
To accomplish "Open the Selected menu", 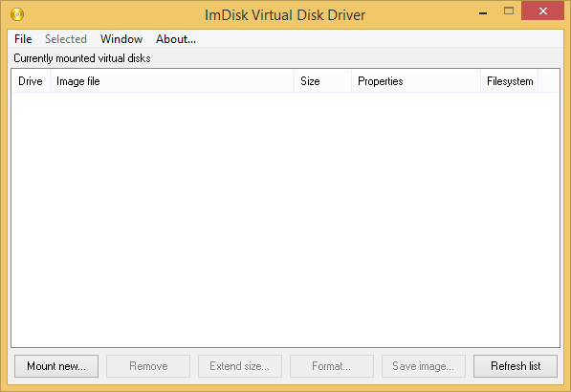I will click(x=66, y=39).
